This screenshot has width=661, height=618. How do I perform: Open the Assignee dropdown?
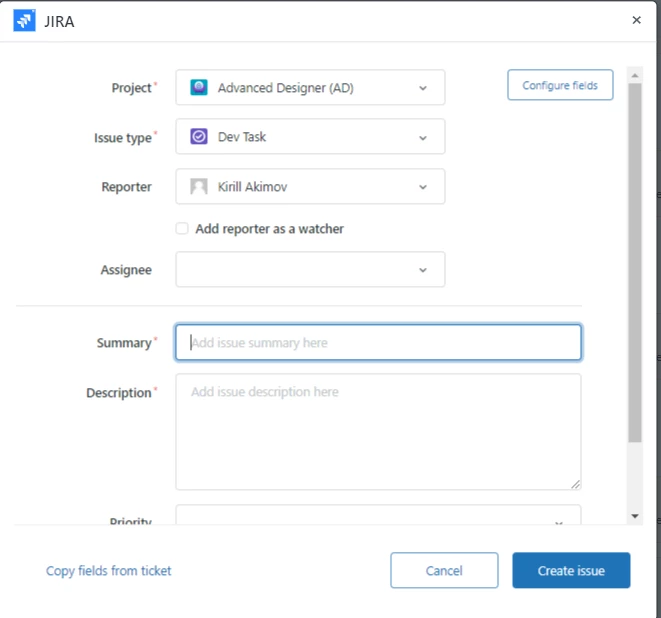click(x=310, y=269)
